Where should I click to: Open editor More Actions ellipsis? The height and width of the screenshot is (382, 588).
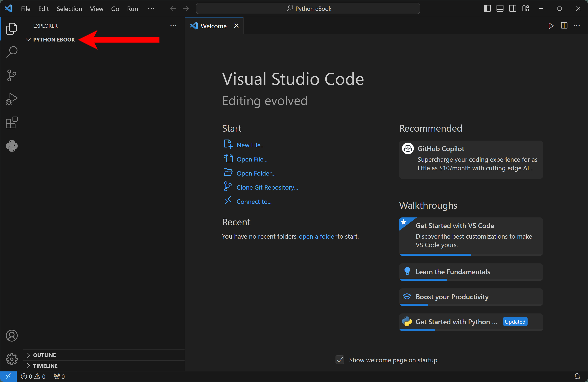[577, 26]
